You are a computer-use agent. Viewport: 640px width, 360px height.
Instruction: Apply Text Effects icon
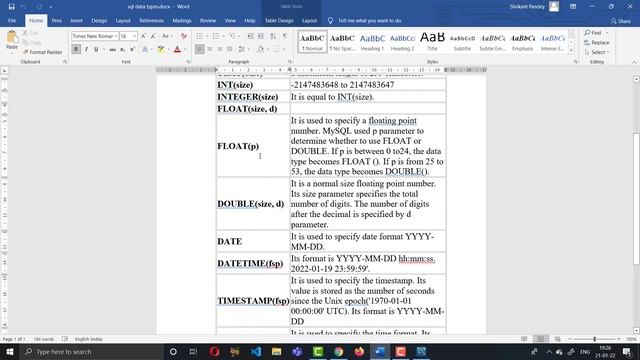click(145, 49)
